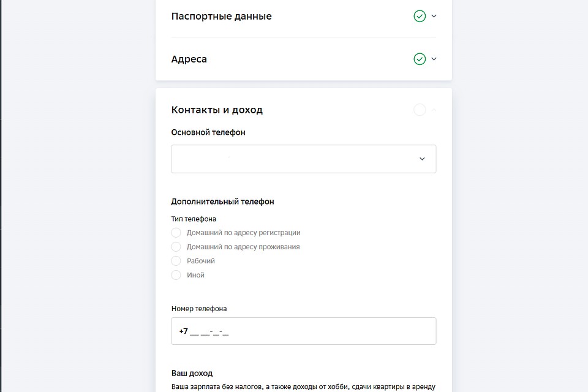Viewport: 588px width, 392px height.
Task: Click the Тип телефона label
Action: point(194,219)
